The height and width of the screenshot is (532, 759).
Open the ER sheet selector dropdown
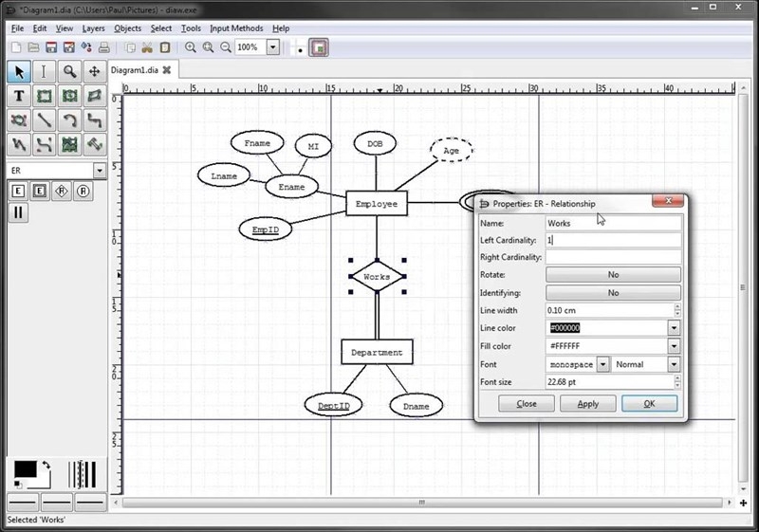pos(101,171)
